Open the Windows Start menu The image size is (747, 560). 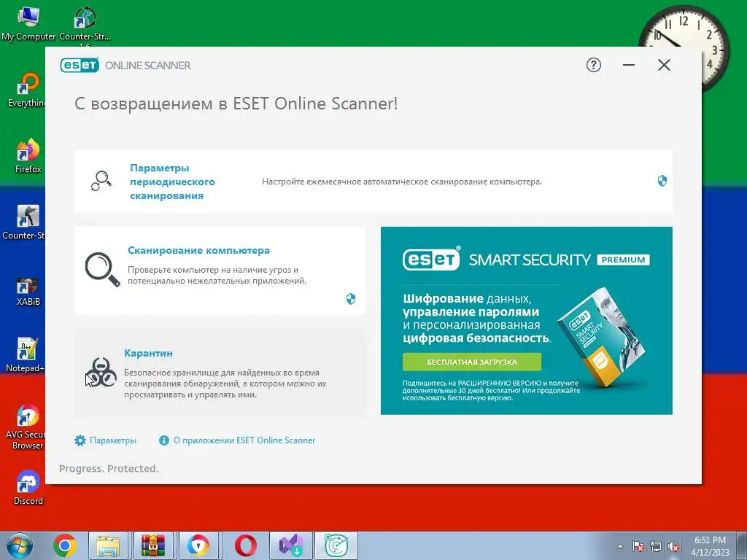(19, 545)
